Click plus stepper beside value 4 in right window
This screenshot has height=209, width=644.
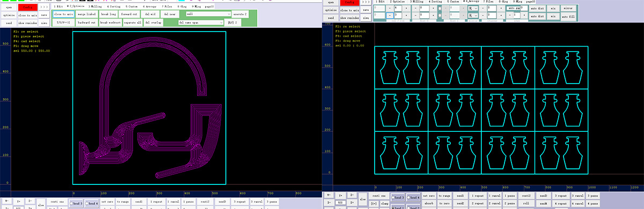click(x=406, y=9)
